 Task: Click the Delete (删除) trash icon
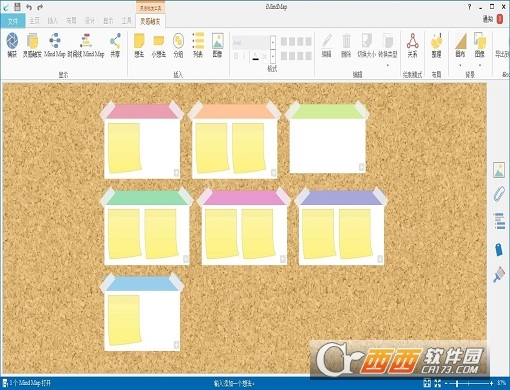tap(346, 41)
